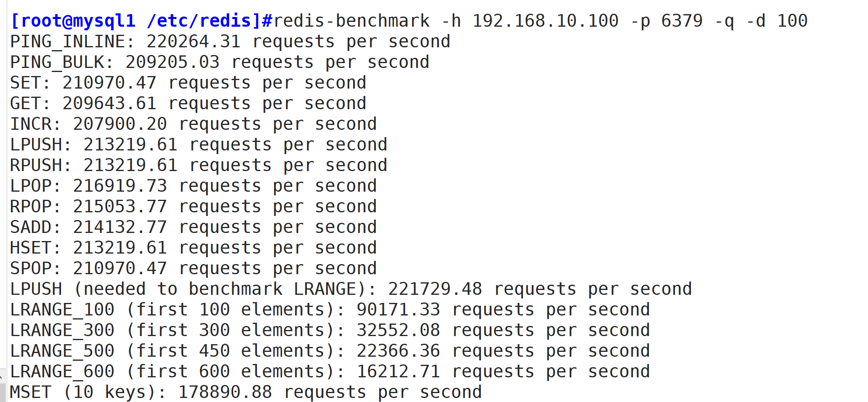
Task: Click the LRANGE_300 value 32552.08
Action: pyautogui.click(x=398, y=330)
